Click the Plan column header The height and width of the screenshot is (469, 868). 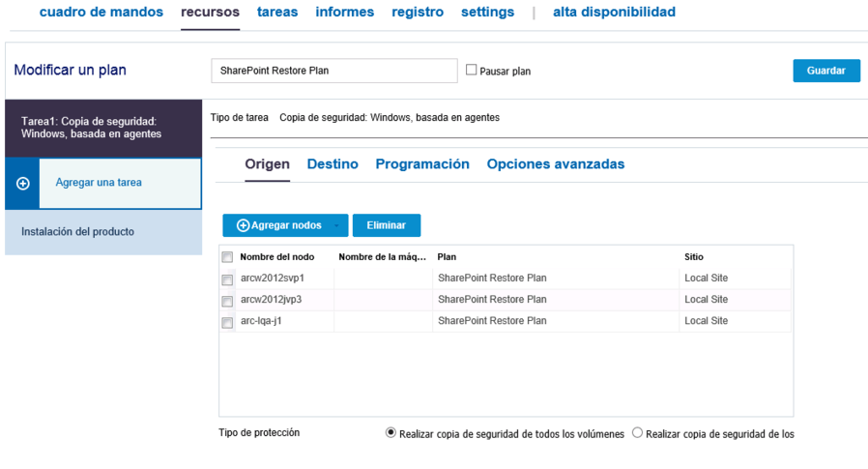pos(447,257)
